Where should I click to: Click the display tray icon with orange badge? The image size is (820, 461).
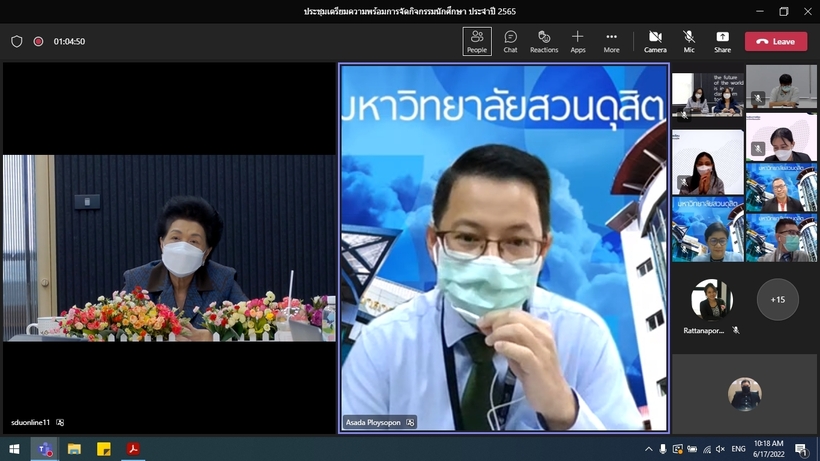[677, 449]
